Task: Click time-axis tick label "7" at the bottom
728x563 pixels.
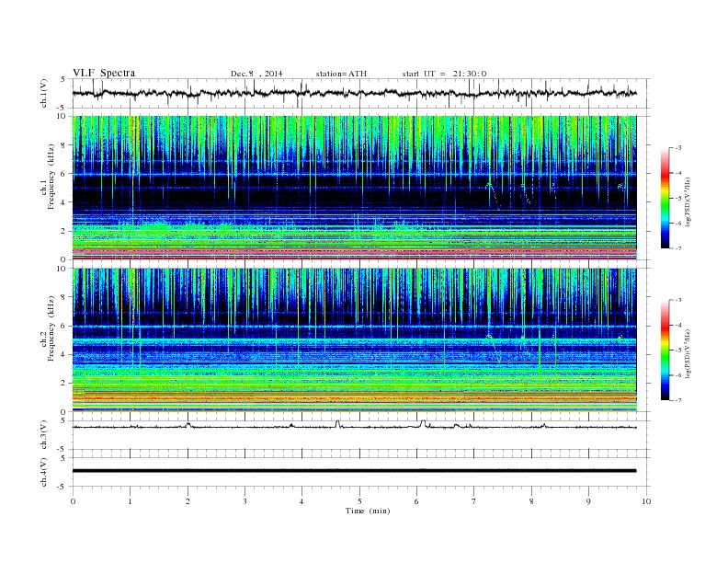Action: 474,501
